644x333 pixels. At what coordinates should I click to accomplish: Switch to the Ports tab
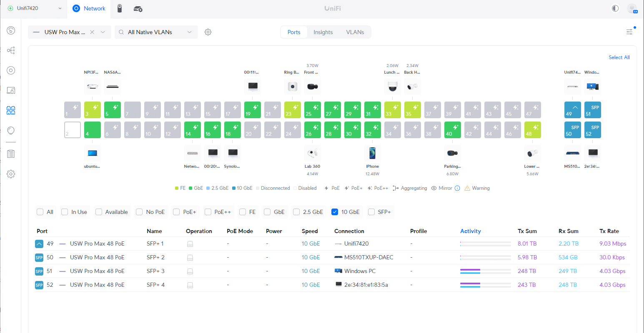coord(294,32)
